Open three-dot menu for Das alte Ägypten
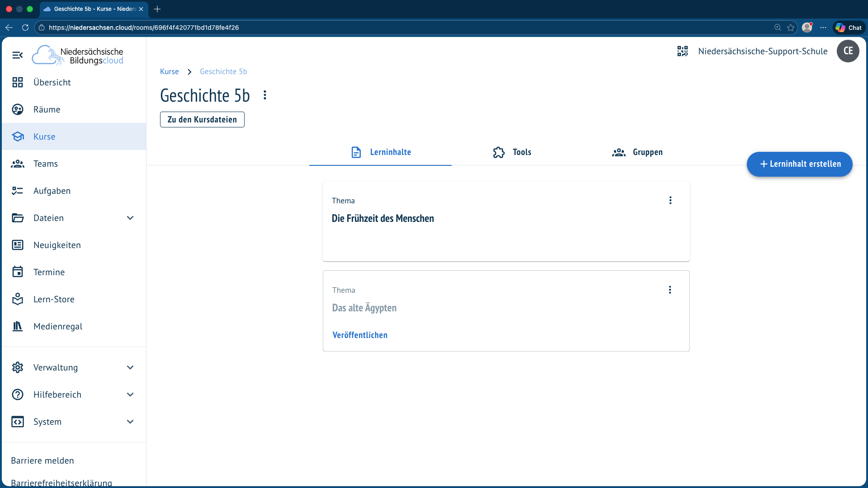This screenshot has height=488, width=868. [670, 290]
